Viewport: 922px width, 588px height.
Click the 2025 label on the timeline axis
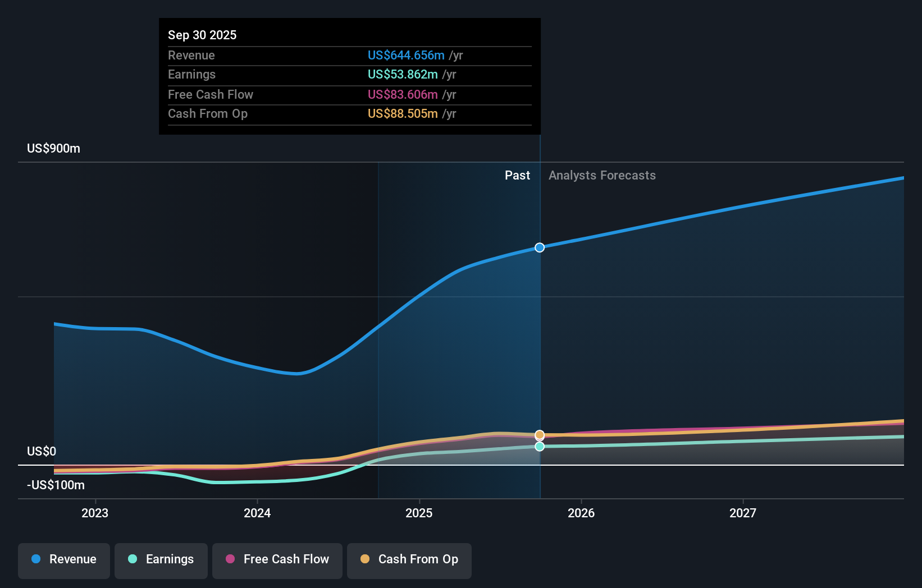pos(419,512)
